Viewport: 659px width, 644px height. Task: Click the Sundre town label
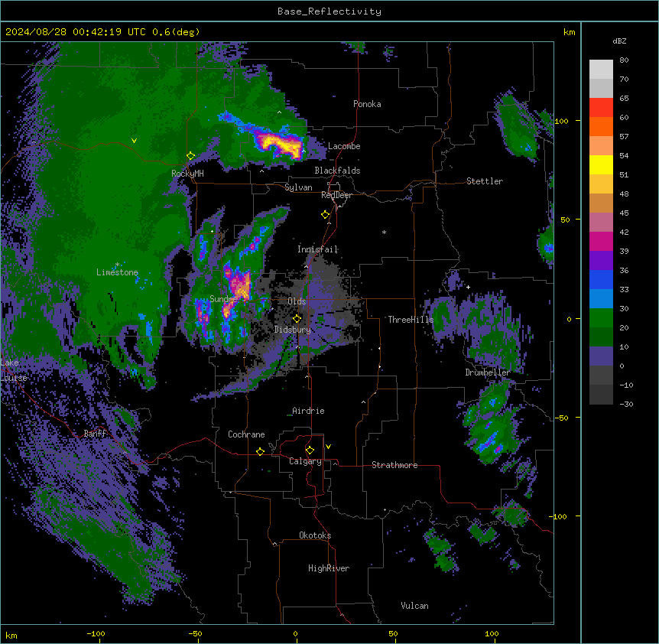click(223, 299)
